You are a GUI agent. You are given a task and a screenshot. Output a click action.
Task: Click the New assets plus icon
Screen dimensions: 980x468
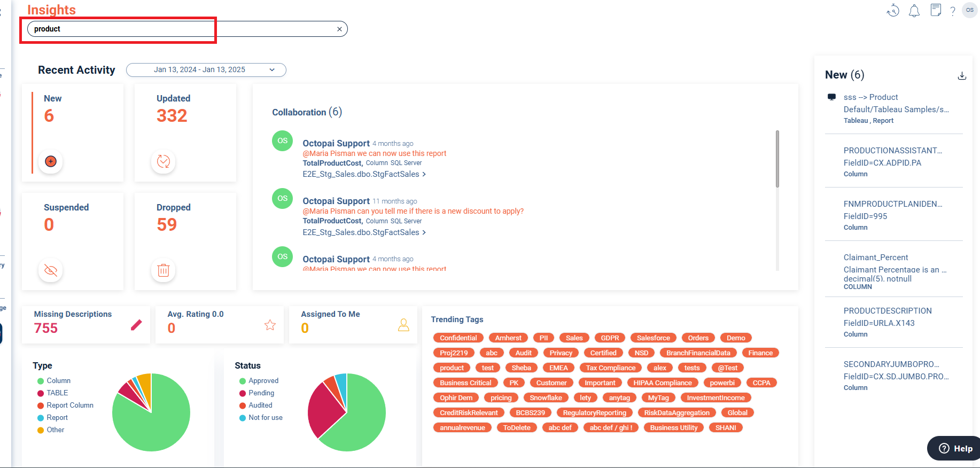[x=51, y=161]
